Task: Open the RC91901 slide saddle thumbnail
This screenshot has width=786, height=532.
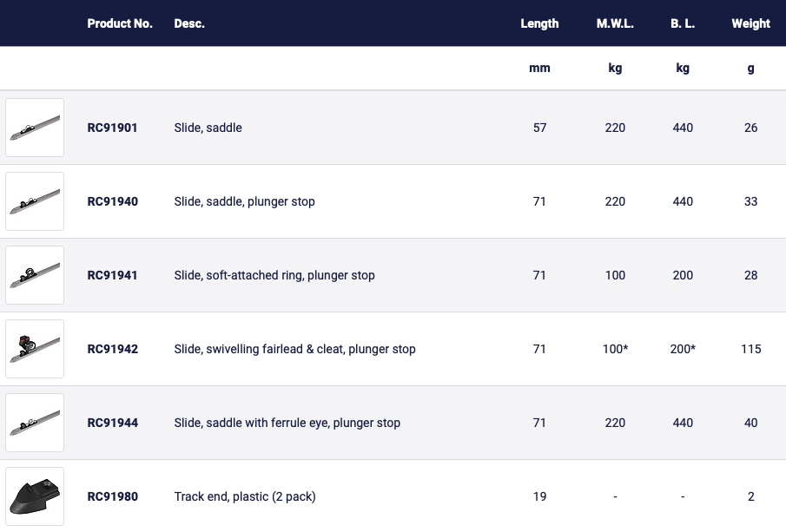Action: pos(35,128)
